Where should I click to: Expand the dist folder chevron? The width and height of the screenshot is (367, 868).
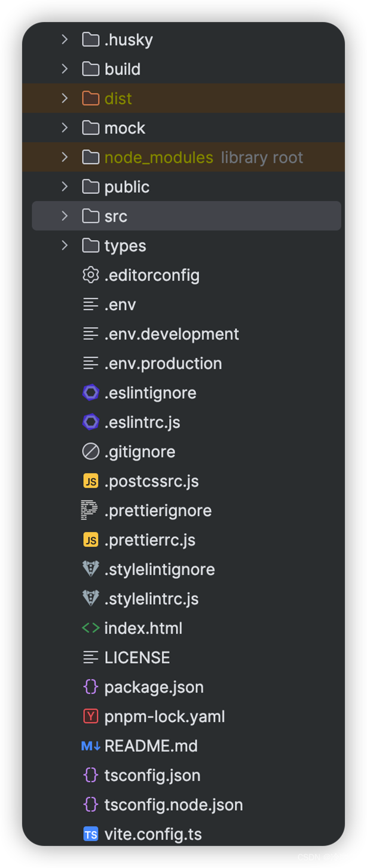65,98
